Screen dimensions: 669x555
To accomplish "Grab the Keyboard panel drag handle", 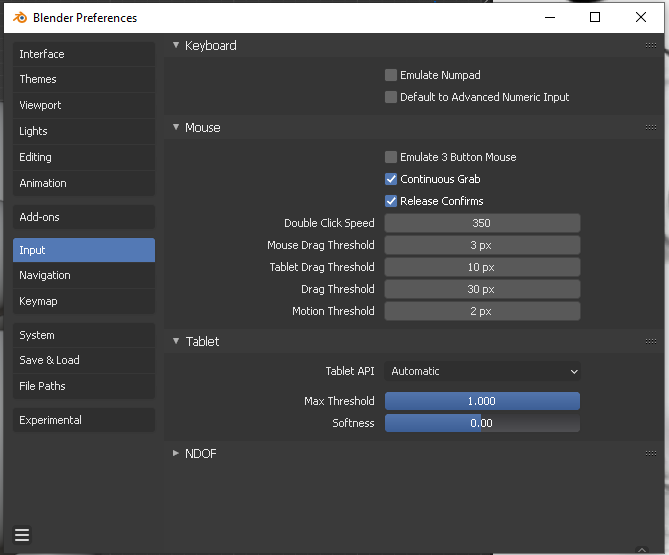I will (651, 45).
